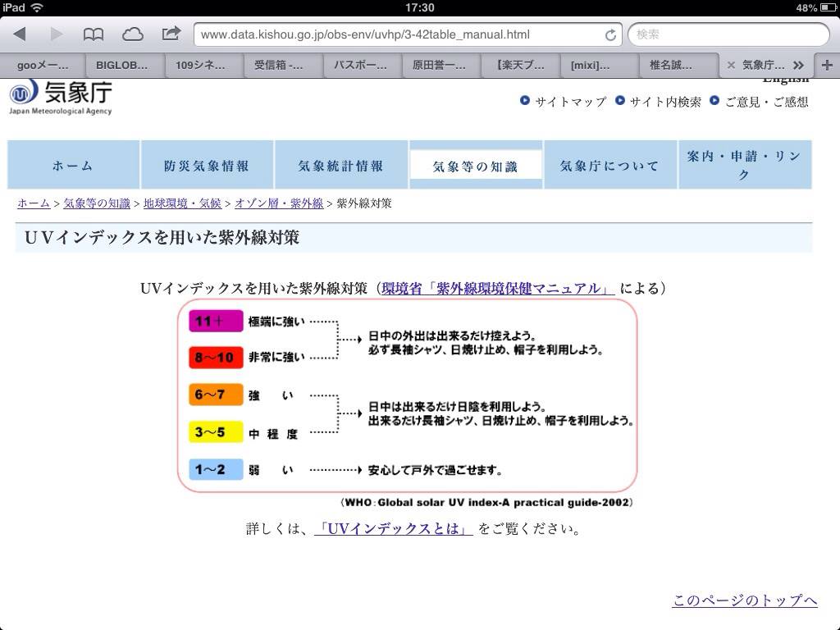Open iCloud Tabs via the cloud icon

point(132,34)
